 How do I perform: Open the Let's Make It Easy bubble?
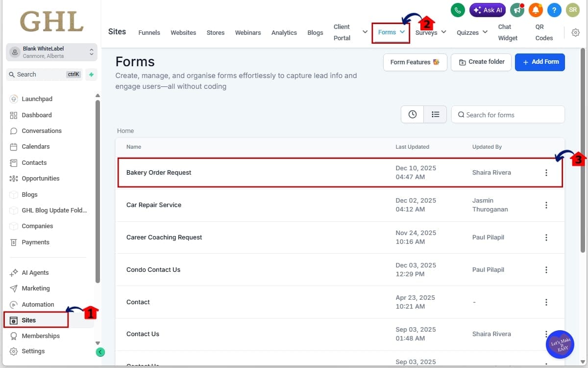(x=560, y=344)
